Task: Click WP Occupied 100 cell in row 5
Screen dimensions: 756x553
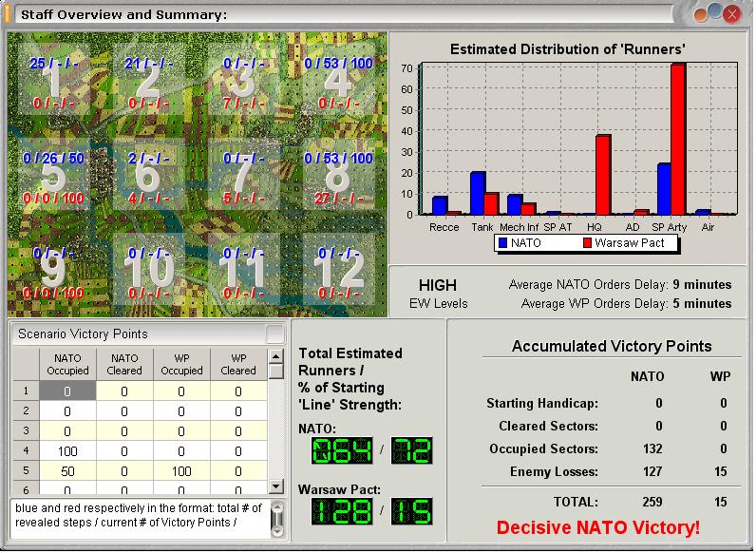Action: click(181, 470)
